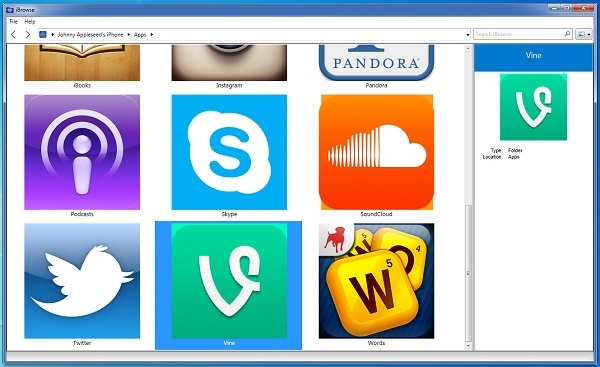Go forward with the right arrow
The image size is (600, 367).
[x=28, y=34]
